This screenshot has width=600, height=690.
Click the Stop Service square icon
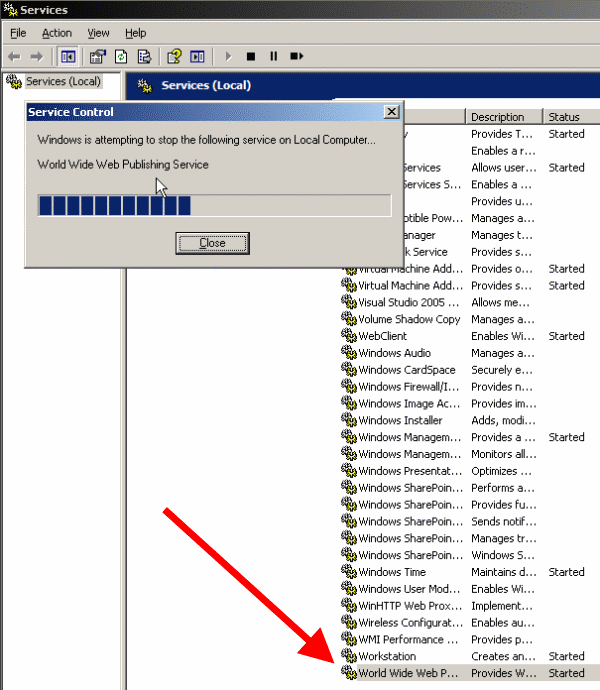pos(251,56)
